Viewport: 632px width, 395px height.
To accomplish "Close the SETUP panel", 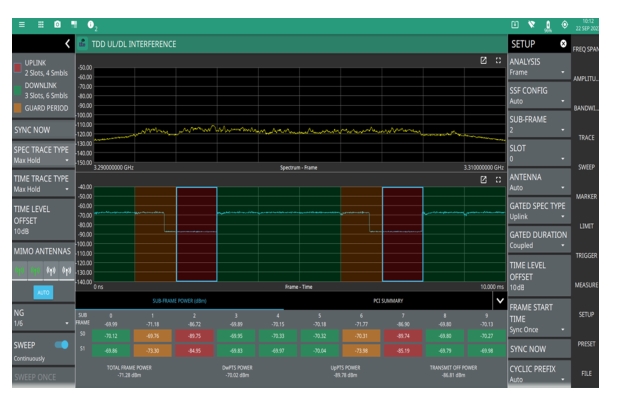I will click(x=563, y=44).
